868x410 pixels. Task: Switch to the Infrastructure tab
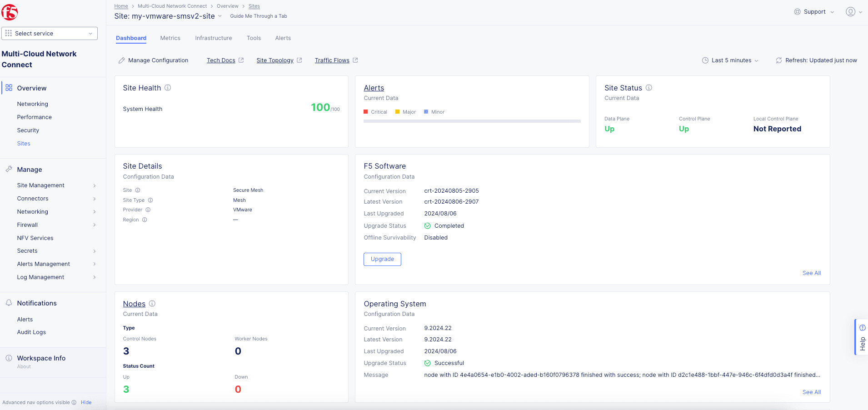(214, 38)
